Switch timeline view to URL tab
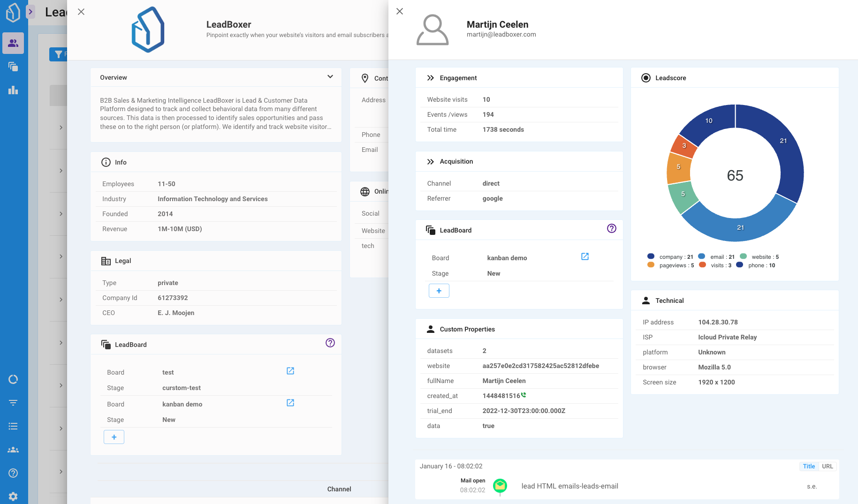 (828, 466)
